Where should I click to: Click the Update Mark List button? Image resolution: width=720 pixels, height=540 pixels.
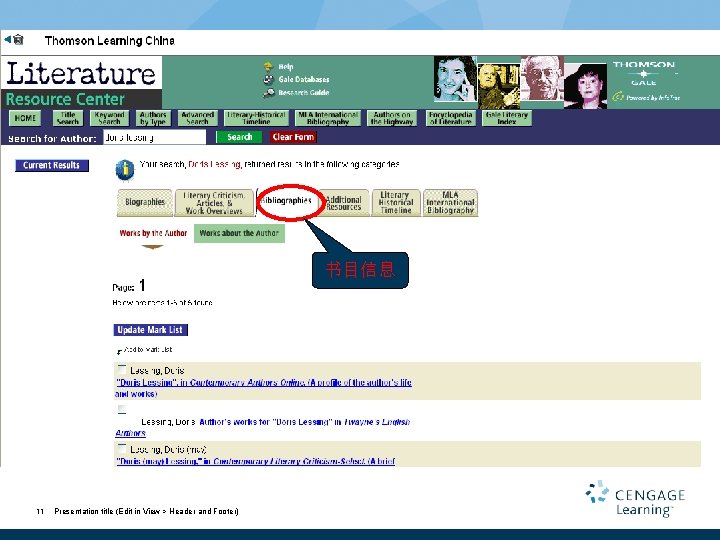click(151, 330)
